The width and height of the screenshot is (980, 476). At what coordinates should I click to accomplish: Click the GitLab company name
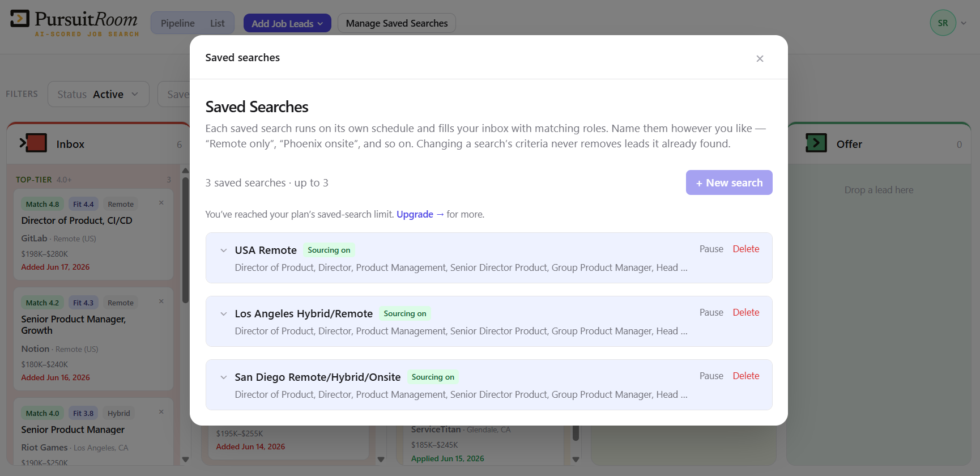(x=34, y=239)
